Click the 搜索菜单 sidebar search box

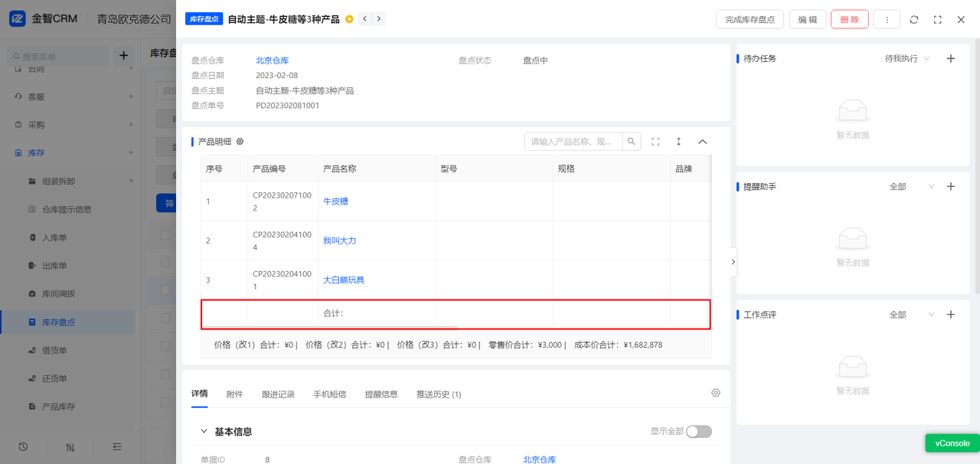[57, 56]
